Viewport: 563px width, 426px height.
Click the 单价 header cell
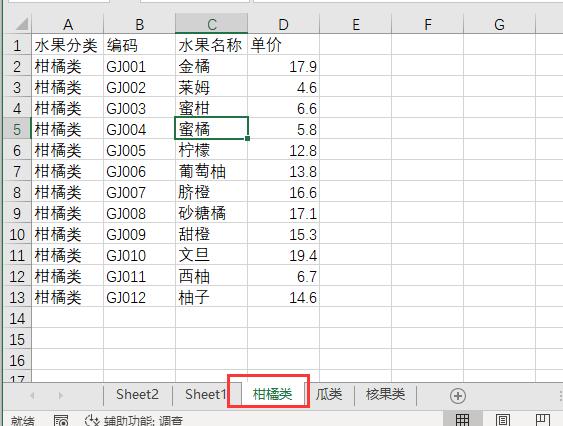(x=283, y=45)
